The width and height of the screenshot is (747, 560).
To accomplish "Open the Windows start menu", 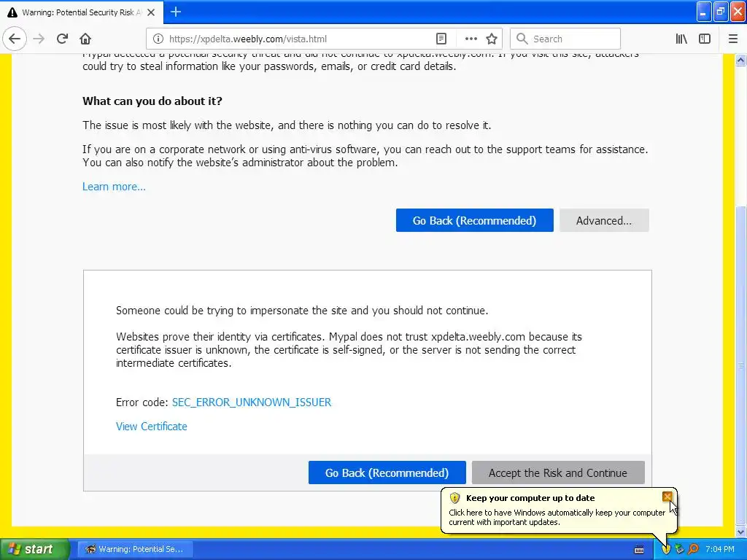I will [x=34, y=549].
